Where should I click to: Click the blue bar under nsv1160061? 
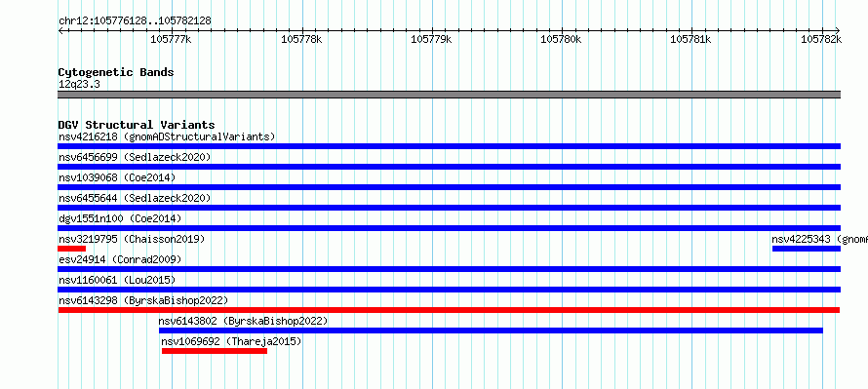(x=449, y=290)
